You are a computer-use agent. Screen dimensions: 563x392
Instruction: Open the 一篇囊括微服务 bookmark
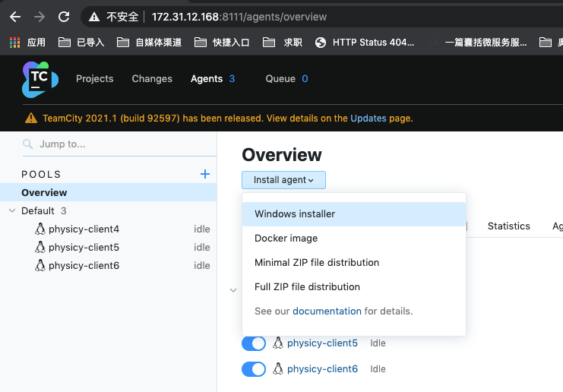478,43
